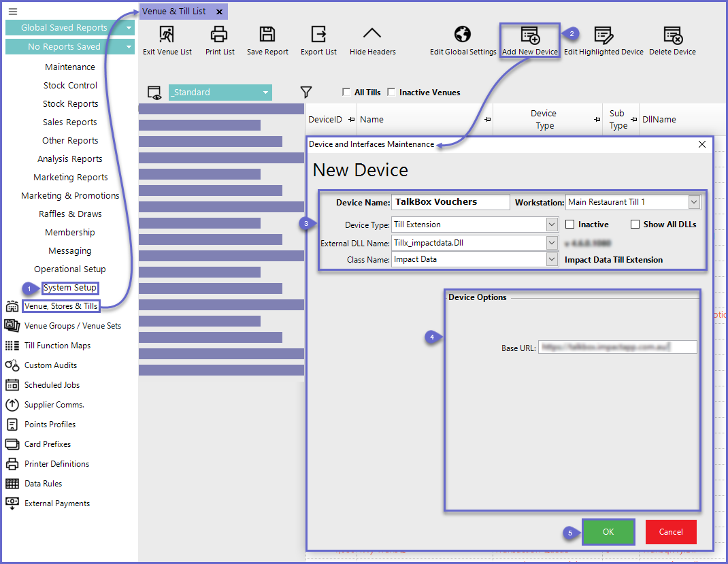728x564 pixels.
Task: Click the Edit Highlighted Device icon
Action: (603, 35)
